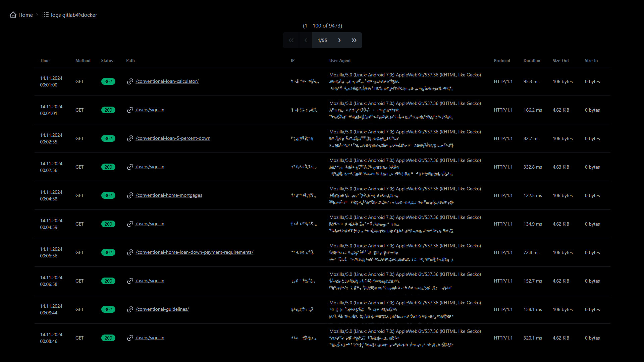
Task: Open logs gitlab@docker breadcrumb item
Action: tap(74, 15)
